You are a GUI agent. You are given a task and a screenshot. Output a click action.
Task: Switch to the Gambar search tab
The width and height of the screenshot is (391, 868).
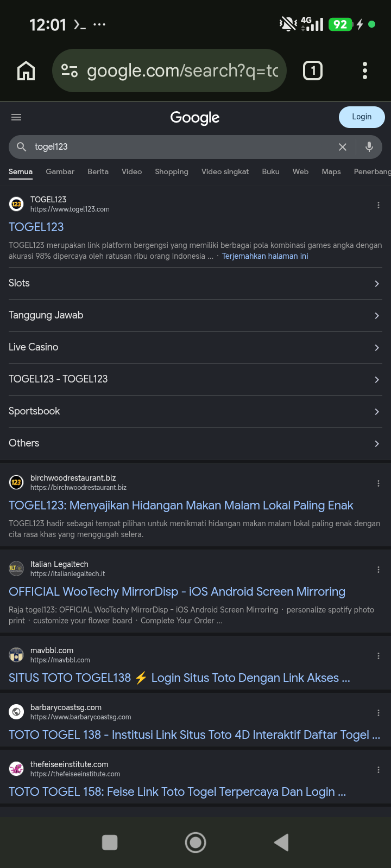(x=60, y=171)
